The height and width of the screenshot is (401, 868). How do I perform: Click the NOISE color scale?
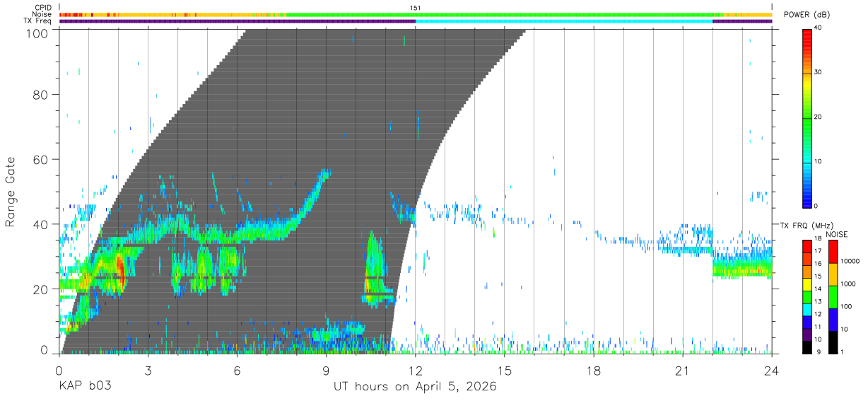(833, 296)
